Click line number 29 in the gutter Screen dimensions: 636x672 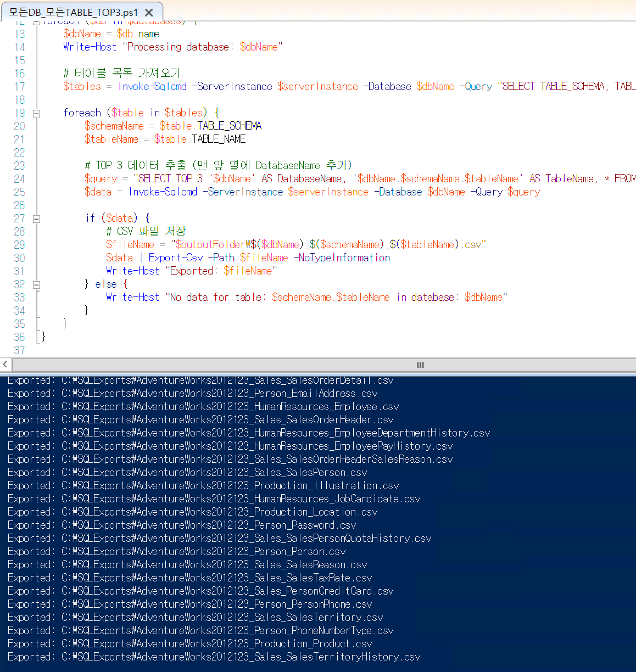19,244
